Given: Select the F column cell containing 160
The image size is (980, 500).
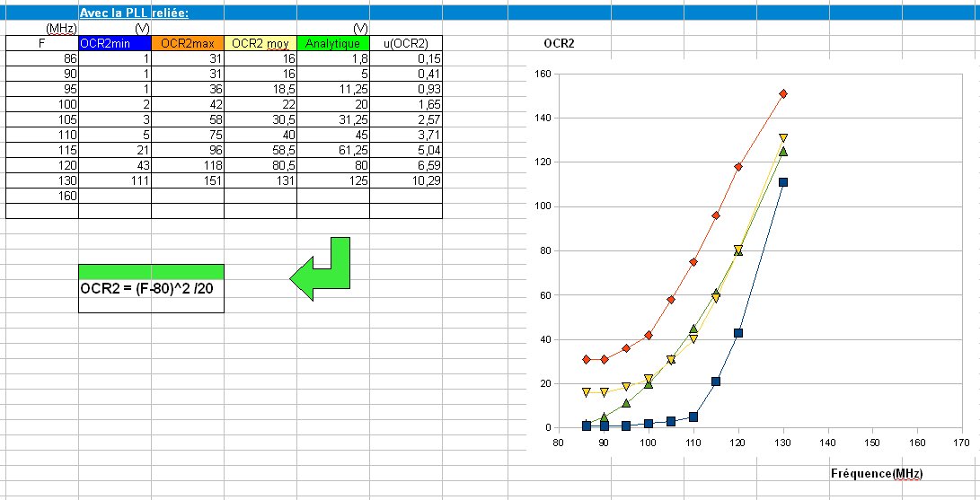Looking at the screenshot, I should (x=42, y=196).
